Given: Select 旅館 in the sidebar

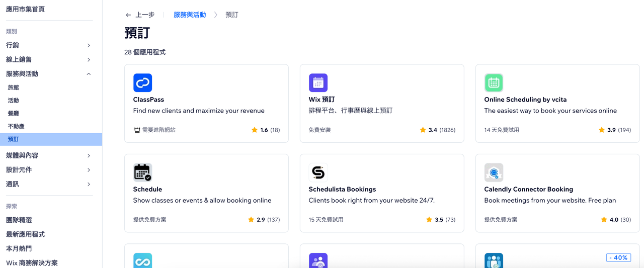Looking at the screenshot, I should (x=13, y=87).
